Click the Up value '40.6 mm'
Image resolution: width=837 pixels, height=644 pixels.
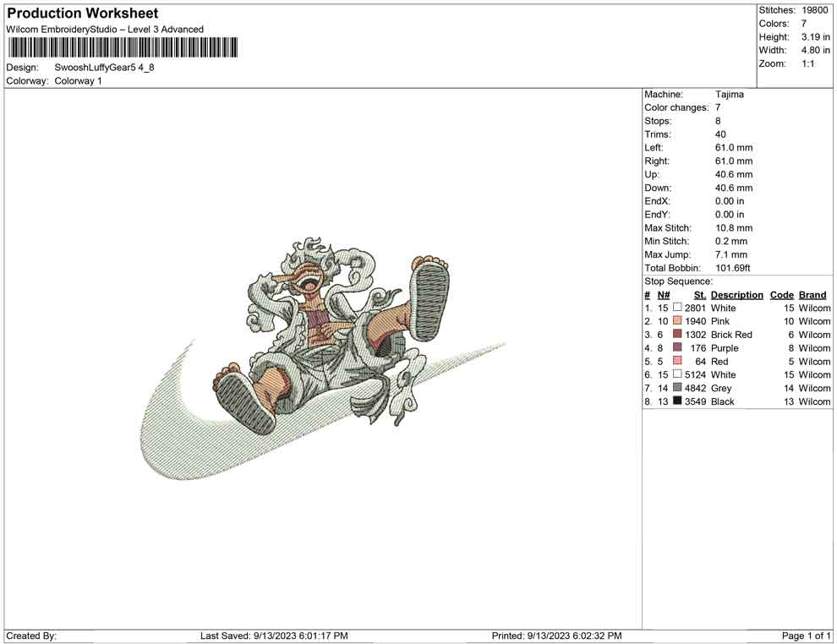(x=734, y=174)
